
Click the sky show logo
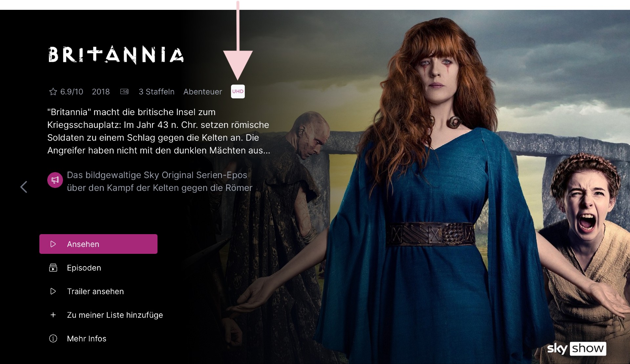click(577, 348)
